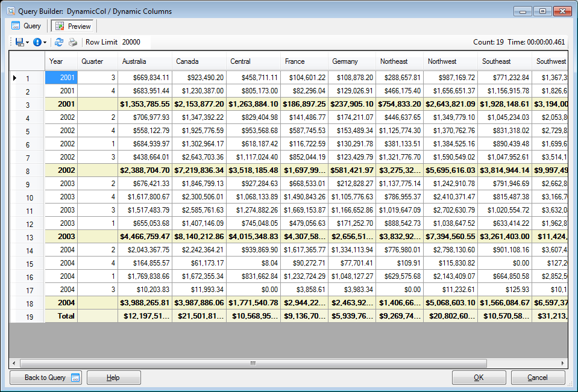
Task: Click the scroll left arrow
Action: pos(14,363)
